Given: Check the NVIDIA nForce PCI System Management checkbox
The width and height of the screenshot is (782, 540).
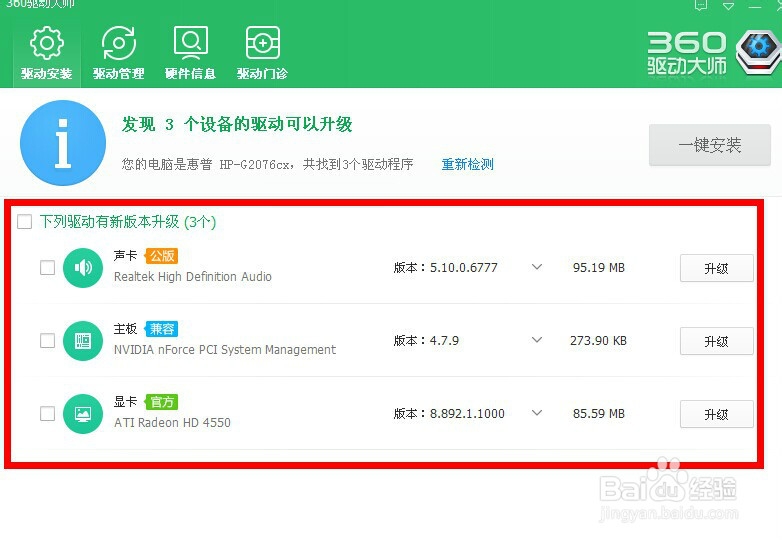Looking at the screenshot, I should 47,341.
